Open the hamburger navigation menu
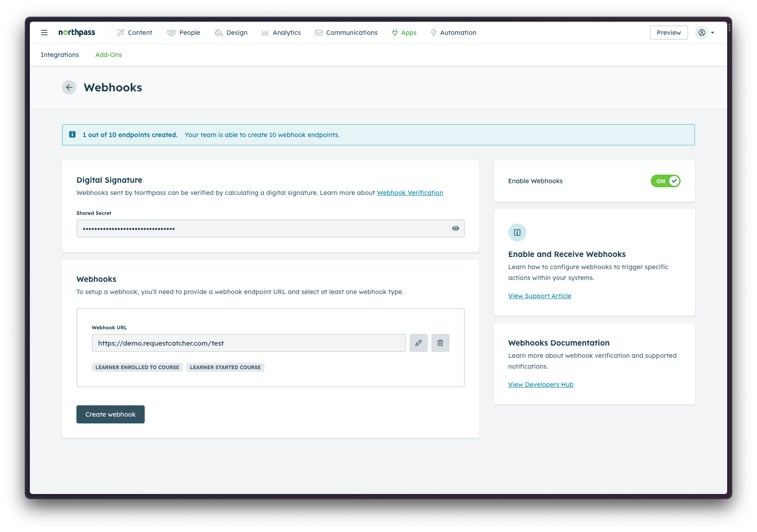 point(44,33)
